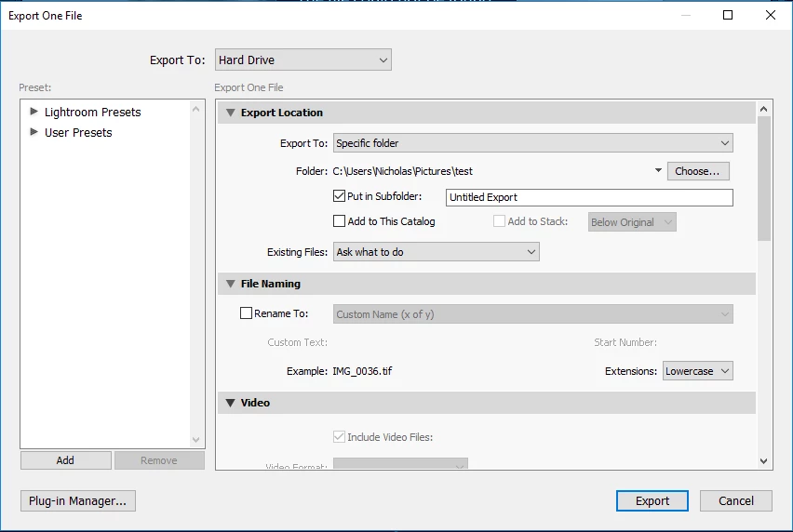Collapse the Video section
The height and width of the screenshot is (532, 793).
[231, 403]
